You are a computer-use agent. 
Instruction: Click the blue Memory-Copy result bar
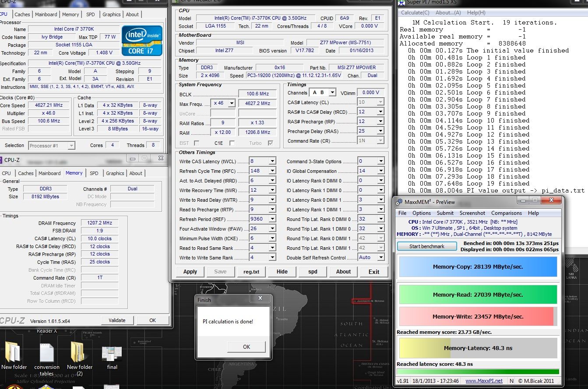click(478, 266)
